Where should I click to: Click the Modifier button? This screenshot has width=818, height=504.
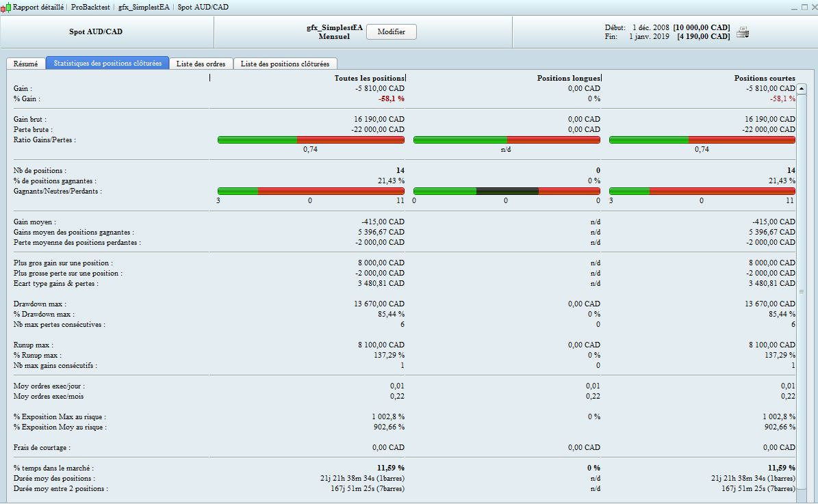click(392, 31)
